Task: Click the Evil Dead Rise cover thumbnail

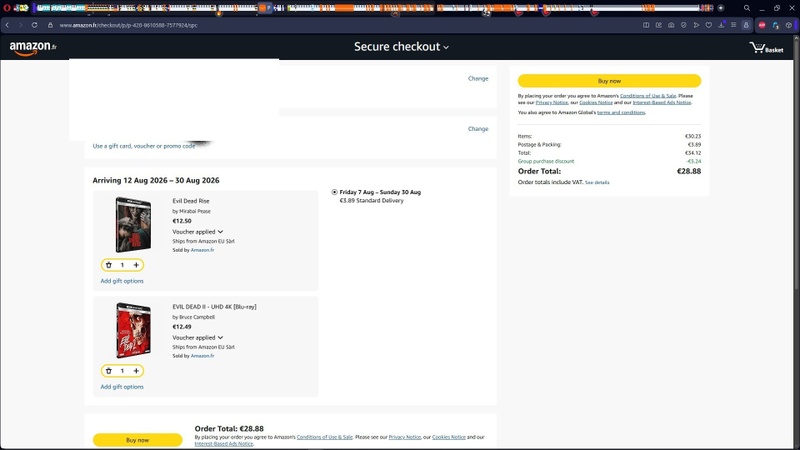Action: click(133, 224)
